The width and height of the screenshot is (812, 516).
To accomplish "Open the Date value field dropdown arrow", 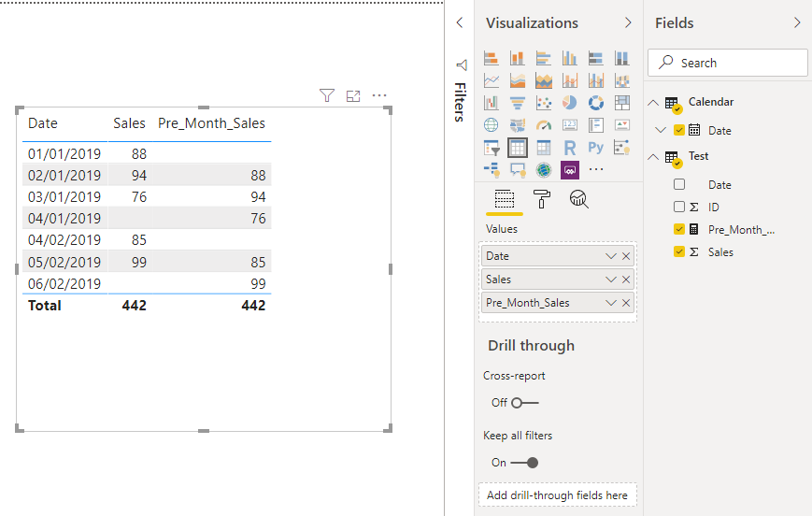I will [611, 256].
